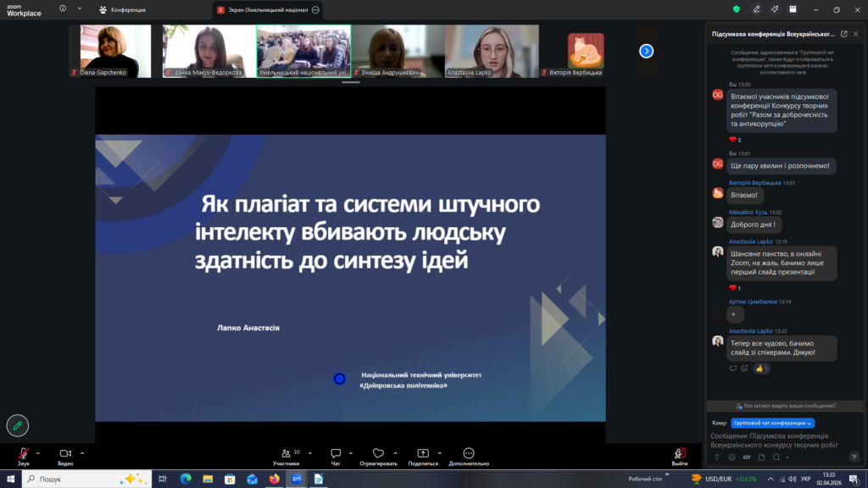Turn on camera with the Видео button

tap(65, 454)
